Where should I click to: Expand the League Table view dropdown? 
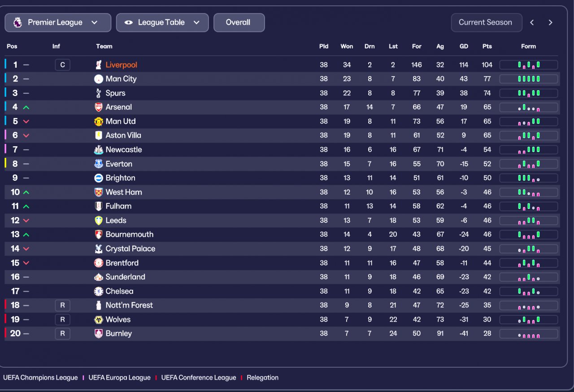[x=162, y=22]
